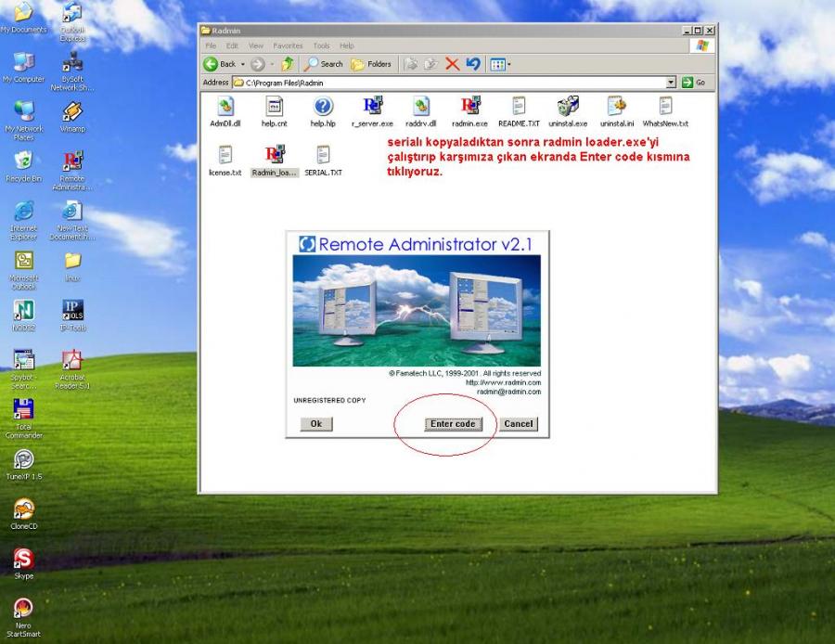Open the File menu
The image size is (835, 644).
211,45
